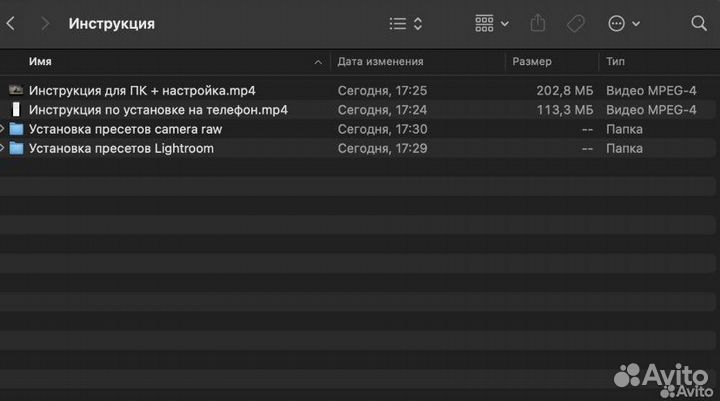The image size is (720, 401).
Task: Click the Tags toolbar icon
Action: (x=576, y=23)
